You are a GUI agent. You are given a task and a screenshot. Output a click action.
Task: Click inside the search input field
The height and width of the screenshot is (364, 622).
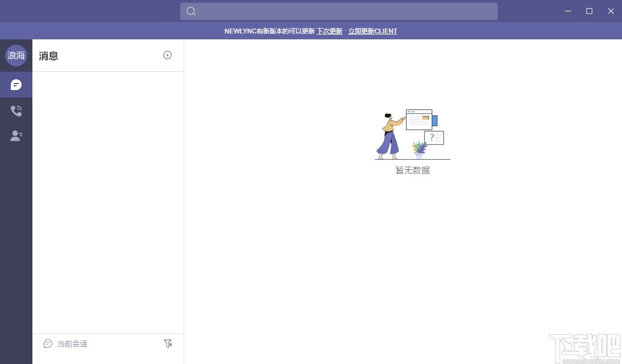(339, 11)
